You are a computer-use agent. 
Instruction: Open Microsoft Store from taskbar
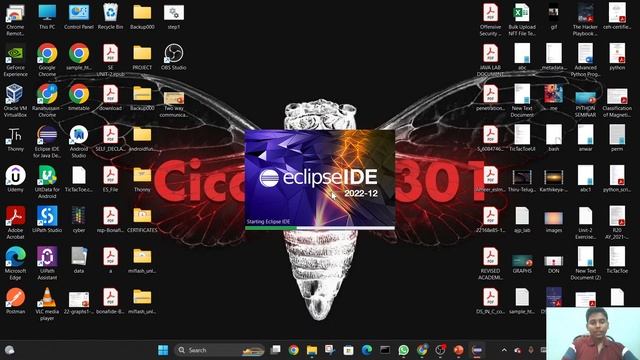tap(348, 350)
